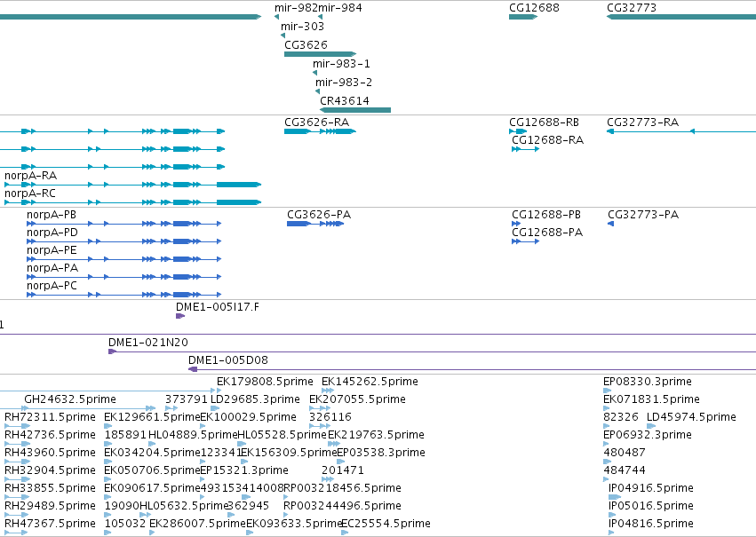Select the CG12688-PA protein label
Viewport: 756px width, 537px height.
[x=547, y=233]
